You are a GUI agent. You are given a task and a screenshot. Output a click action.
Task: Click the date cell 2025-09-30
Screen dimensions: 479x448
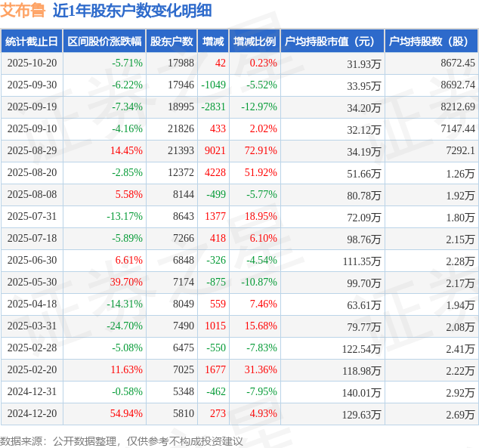(x=32, y=85)
